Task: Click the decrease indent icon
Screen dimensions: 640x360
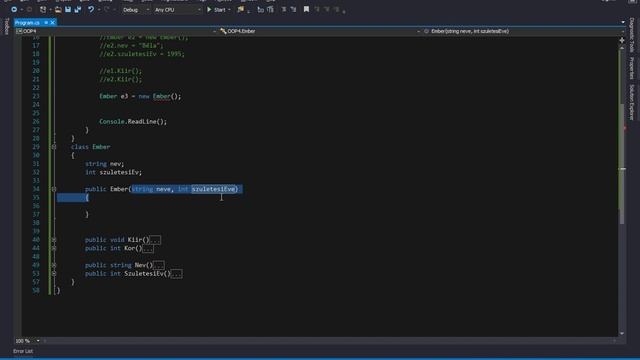Action: click(284, 9)
